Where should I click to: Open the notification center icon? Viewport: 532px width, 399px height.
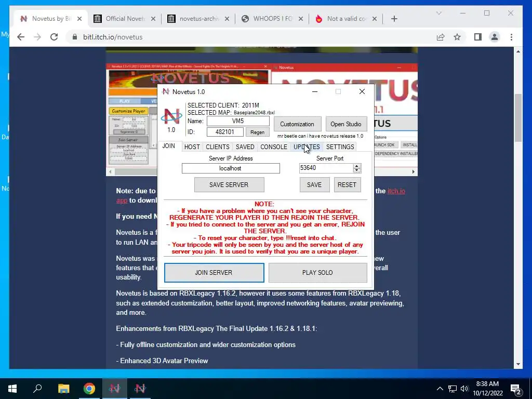[x=516, y=389]
